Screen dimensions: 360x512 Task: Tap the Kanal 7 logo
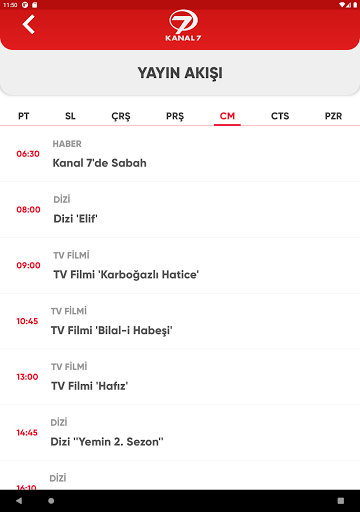pos(183,26)
